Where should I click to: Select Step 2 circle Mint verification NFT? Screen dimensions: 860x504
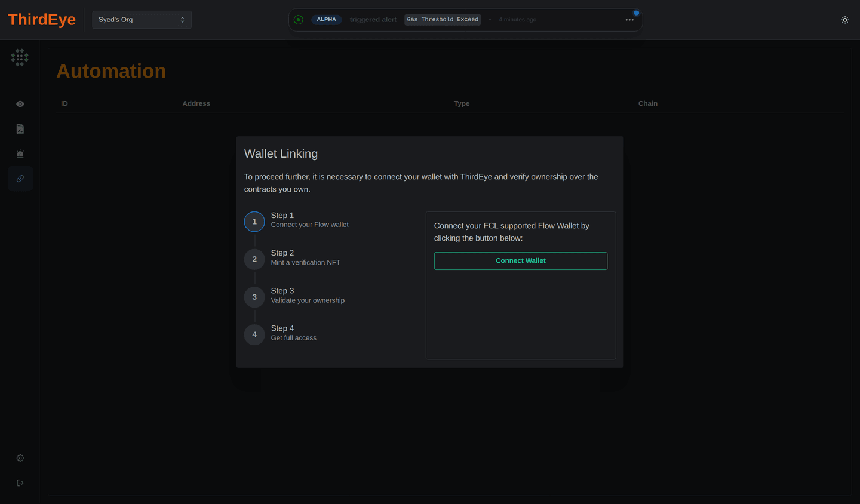point(254,259)
